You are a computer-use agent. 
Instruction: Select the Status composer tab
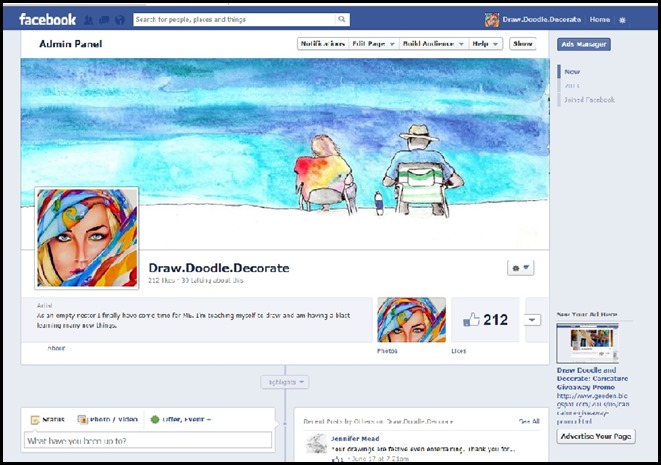[48, 419]
